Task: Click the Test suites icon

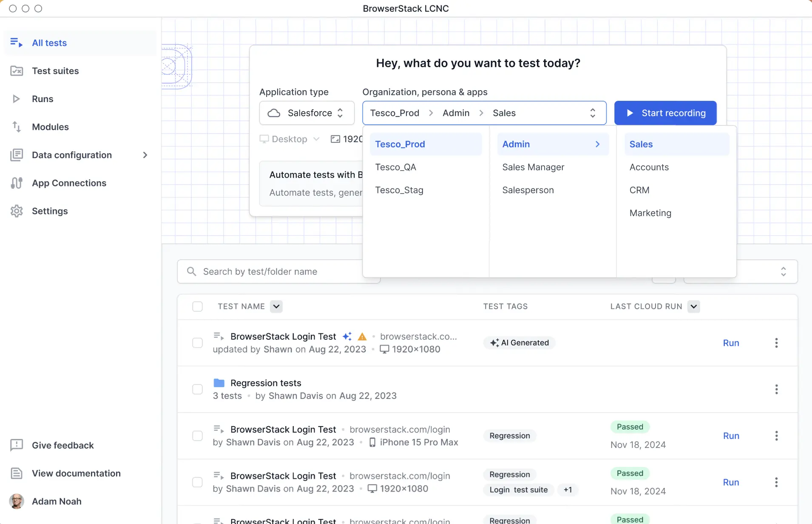Action: click(x=17, y=71)
